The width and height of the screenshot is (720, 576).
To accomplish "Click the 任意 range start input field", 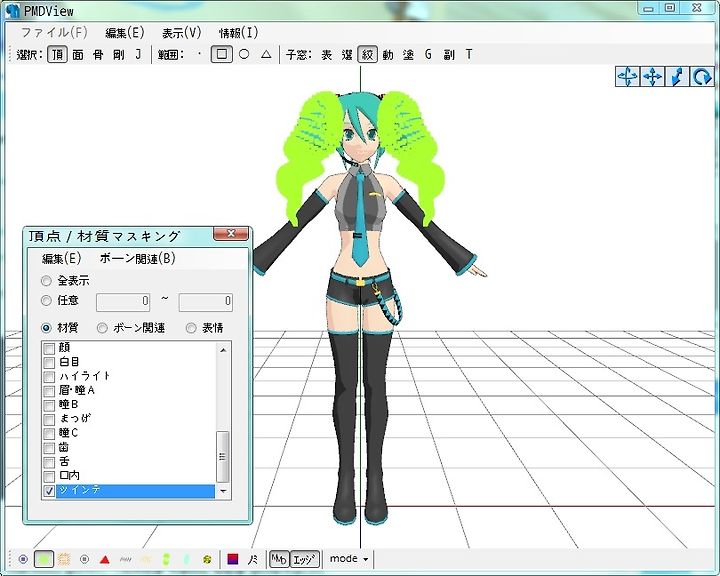I will (x=123, y=302).
